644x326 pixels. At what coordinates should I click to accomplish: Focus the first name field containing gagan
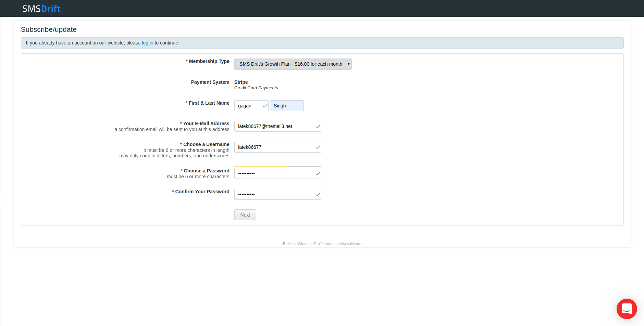(251, 106)
